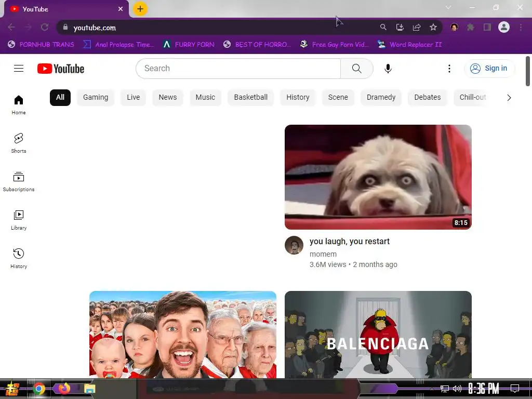Viewport: 532px width, 399px height.
Task: Click the browser back arrow
Action: [11, 27]
